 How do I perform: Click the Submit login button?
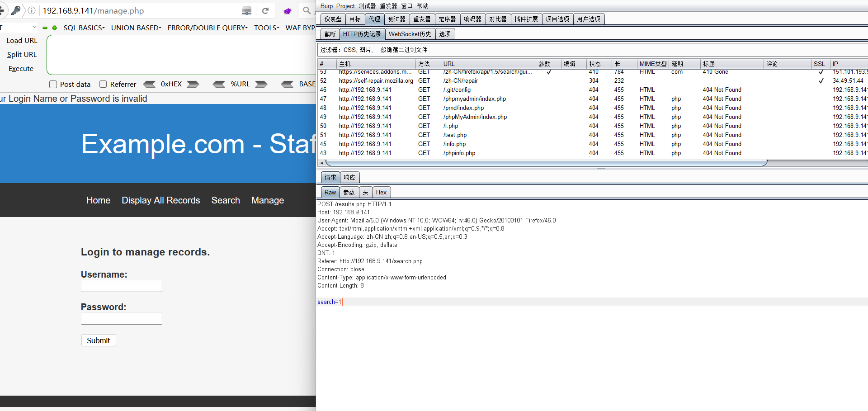[x=99, y=340]
